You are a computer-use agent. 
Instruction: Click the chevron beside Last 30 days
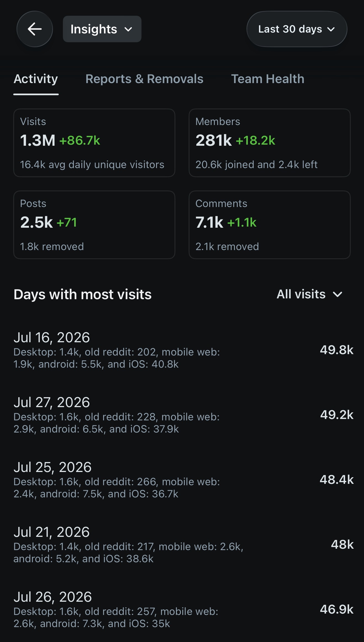(x=331, y=29)
